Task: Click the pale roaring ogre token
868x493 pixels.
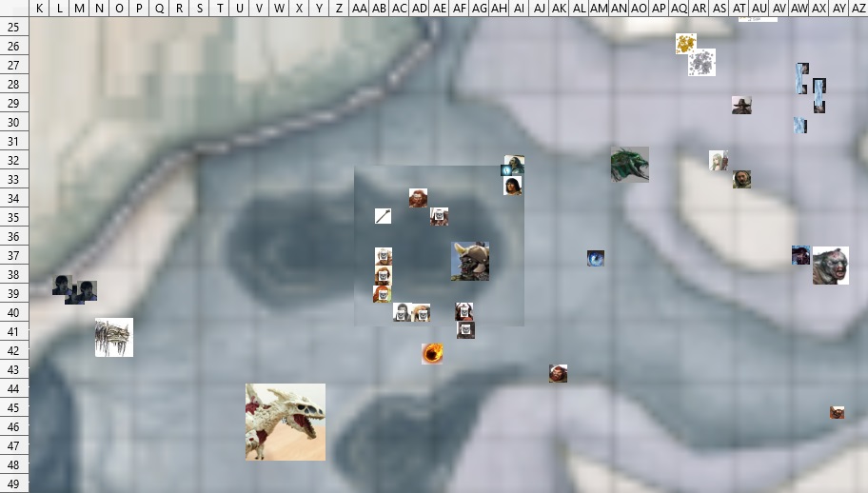Action: [830, 266]
